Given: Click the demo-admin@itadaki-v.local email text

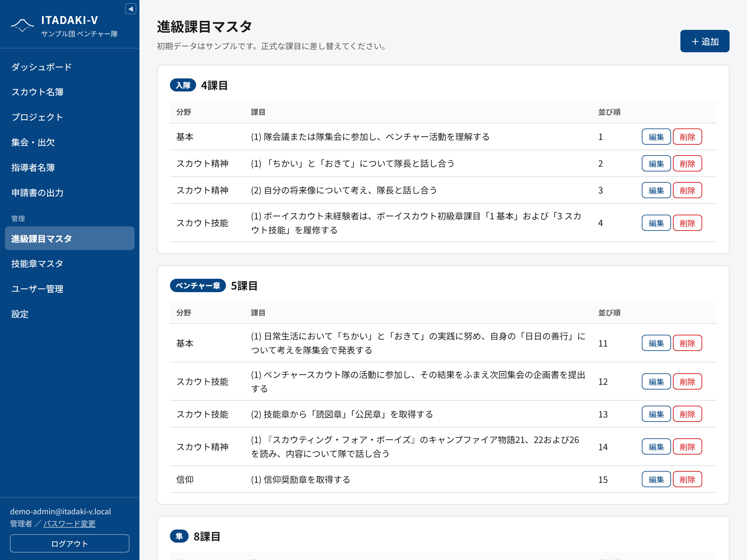Looking at the screenshot, I should (x=60, y=511).
